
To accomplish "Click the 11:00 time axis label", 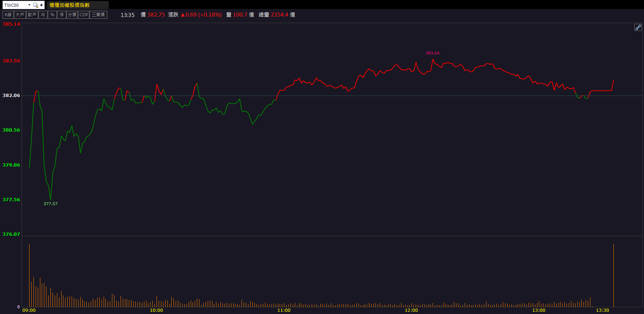I will pyautogui.click(x=284, y=310).
